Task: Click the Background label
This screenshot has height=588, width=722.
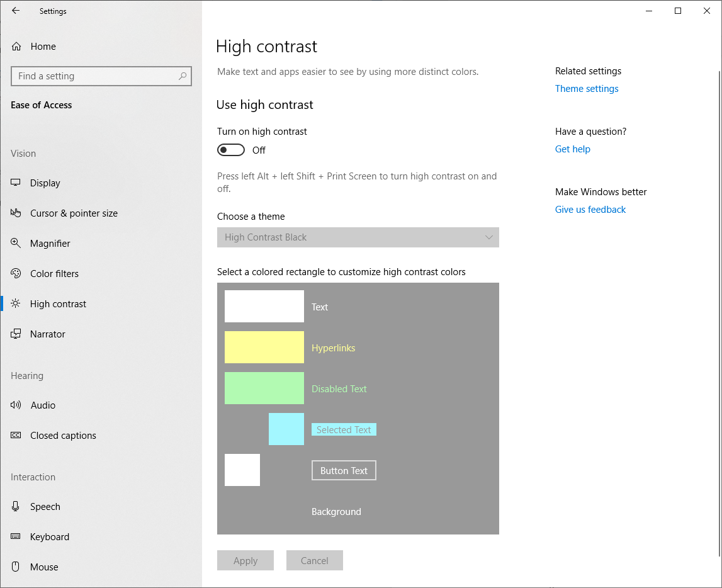Action: [336, 512]
